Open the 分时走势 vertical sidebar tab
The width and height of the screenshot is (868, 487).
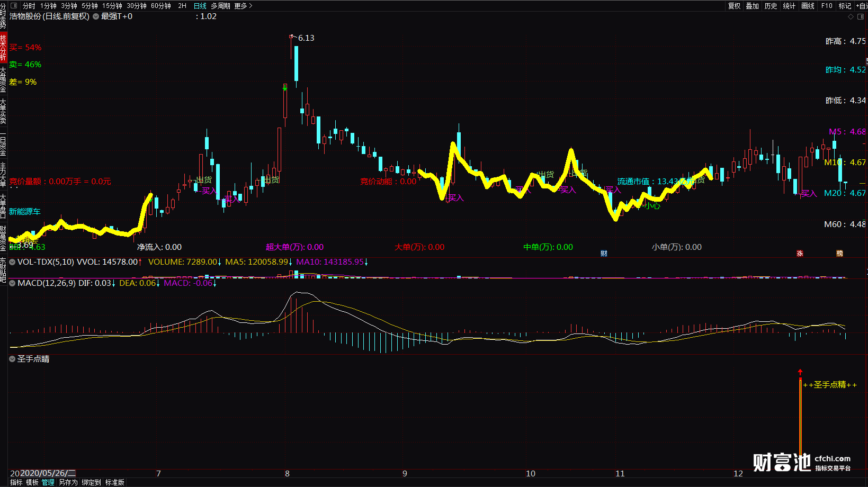(3, 15)
